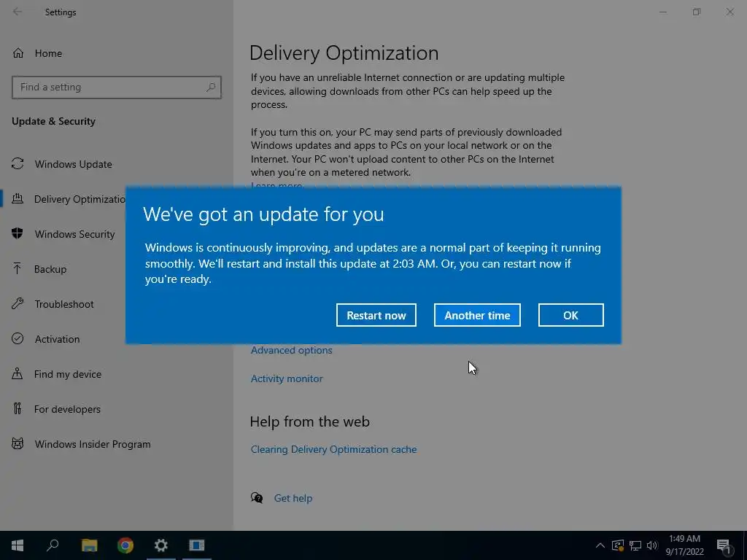Click the Activation checkmark icon
Image resolution: width=747 pixels, height=560 pixels.
point(18,338)
